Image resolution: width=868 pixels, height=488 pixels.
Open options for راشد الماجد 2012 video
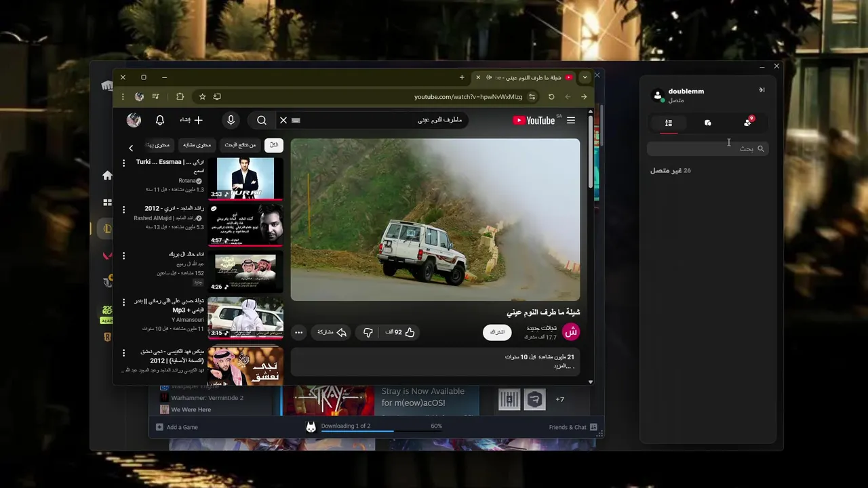[123, 209]
